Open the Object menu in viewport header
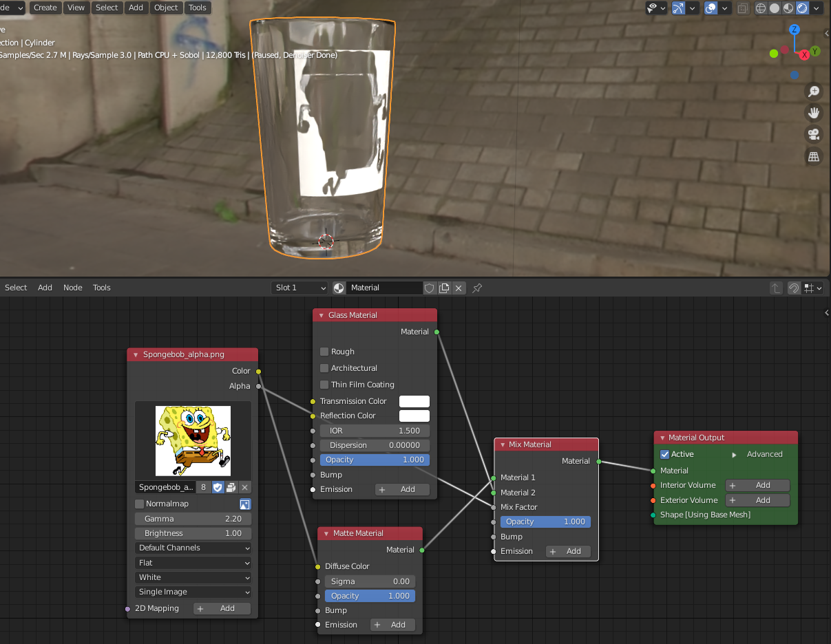831x644 pixels. pos(166,8)
